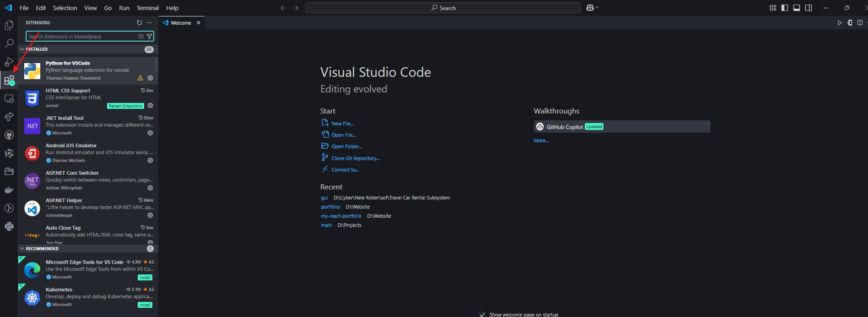Click the filter extensions funnel icon
Image resolution: width=868 pixels, height=317 pixels.
[149, 37]
